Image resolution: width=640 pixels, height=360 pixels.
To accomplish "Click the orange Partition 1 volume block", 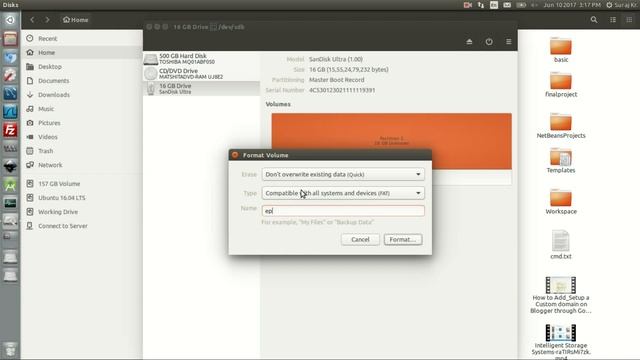I will pyautogui.click(x=391, y=141).
